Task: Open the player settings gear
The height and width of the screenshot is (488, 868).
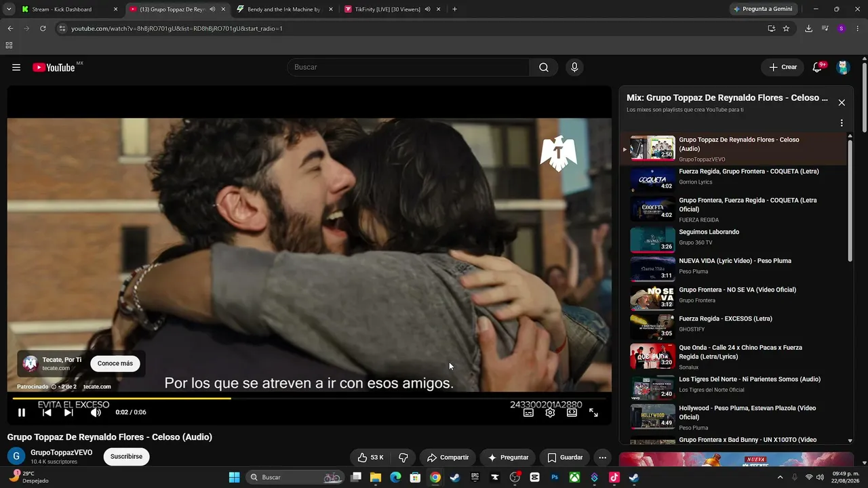Action: 550,412
